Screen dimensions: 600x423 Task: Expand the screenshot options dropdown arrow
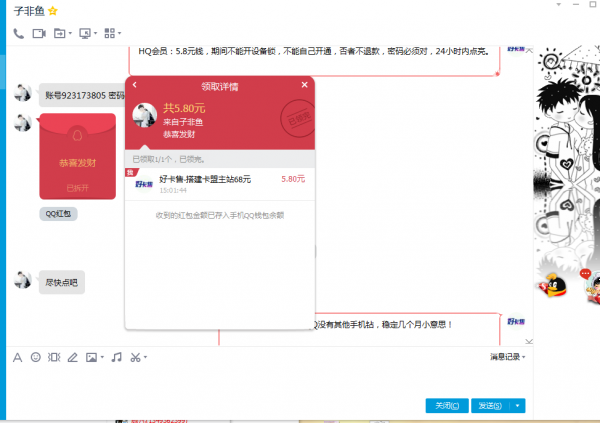tap(145, 358)
